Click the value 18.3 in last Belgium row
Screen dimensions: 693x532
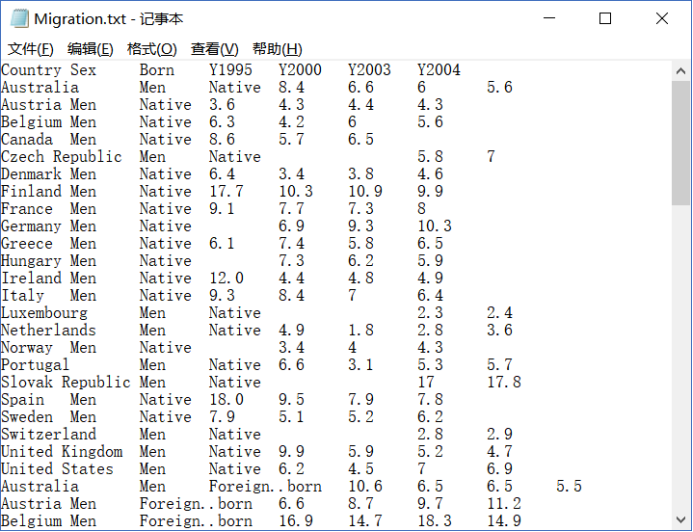pyautogui.click(x=434, y=521)
